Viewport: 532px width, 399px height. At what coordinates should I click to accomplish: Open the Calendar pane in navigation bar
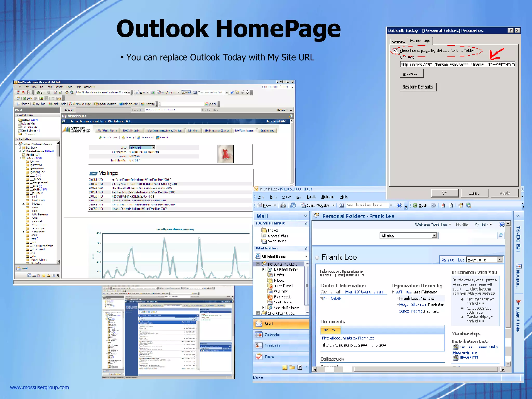click(281, 335)
